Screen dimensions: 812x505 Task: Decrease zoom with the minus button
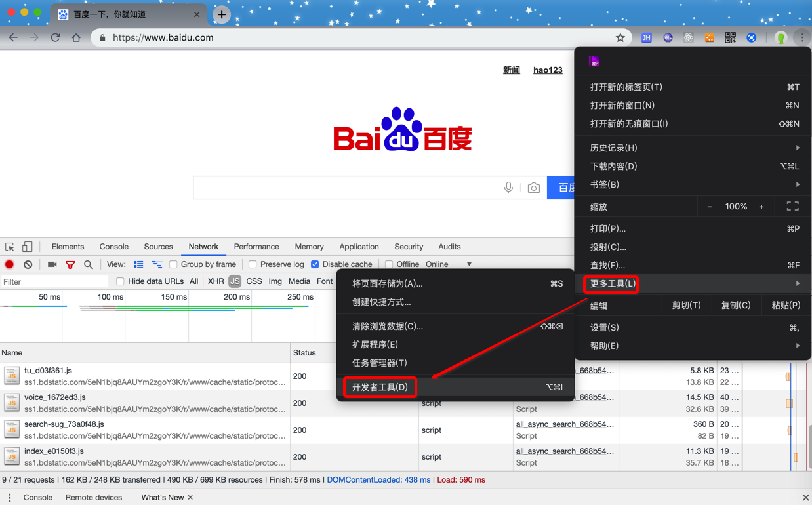(x=709, y=207)
